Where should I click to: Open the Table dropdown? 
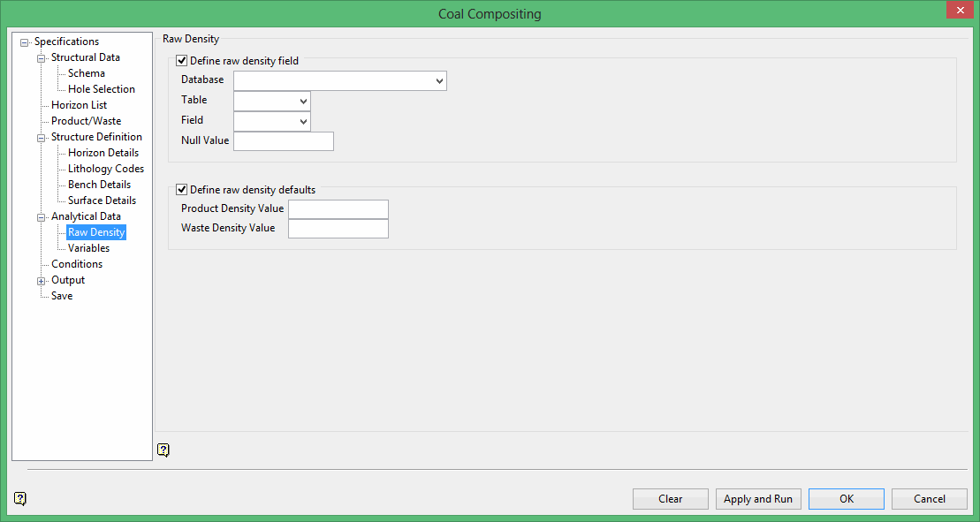point(302,100)
